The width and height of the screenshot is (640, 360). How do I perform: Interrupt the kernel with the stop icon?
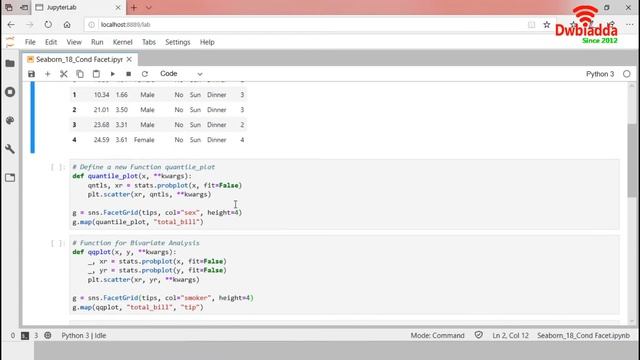pyautogui.click(x=129, y=74)
